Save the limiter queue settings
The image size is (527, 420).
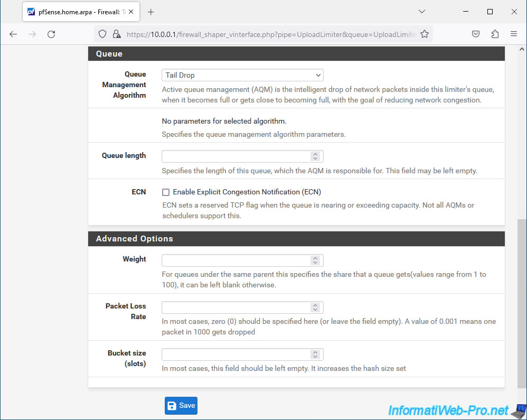[181, 406]
